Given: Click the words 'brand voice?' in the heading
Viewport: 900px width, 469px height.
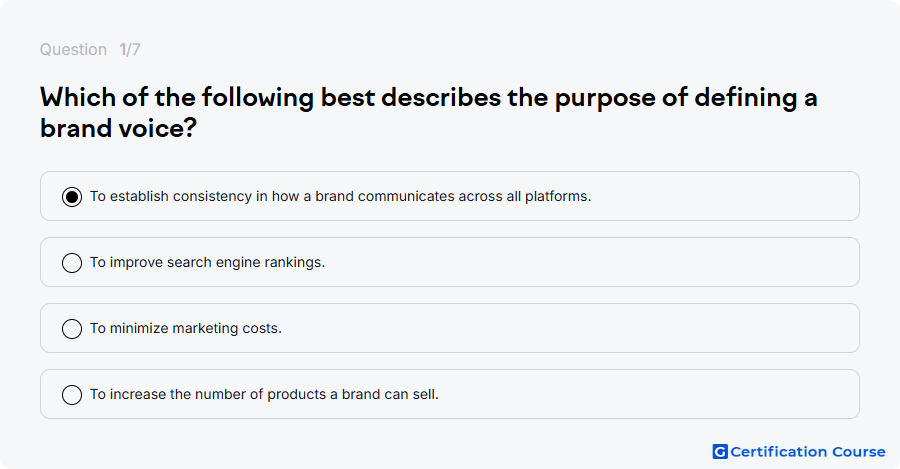Looking at the screenshot, I should (118, 128).
